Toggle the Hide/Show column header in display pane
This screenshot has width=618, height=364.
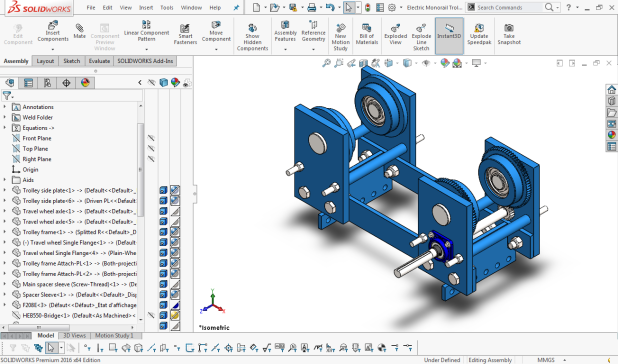151,83
